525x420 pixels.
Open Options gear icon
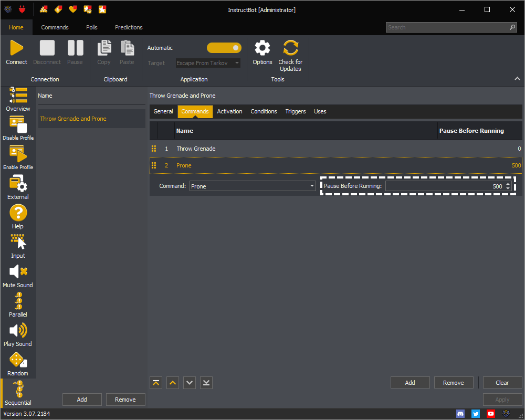click(262, 48)
